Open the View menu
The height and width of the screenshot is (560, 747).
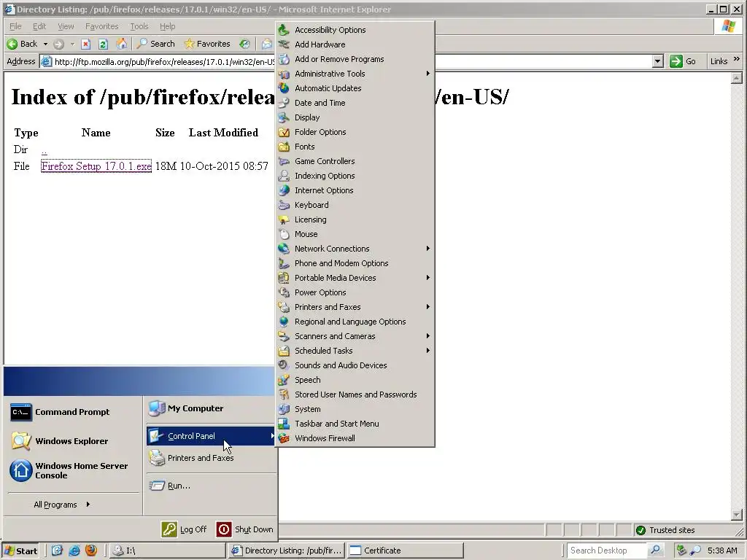tap(66, 26)
